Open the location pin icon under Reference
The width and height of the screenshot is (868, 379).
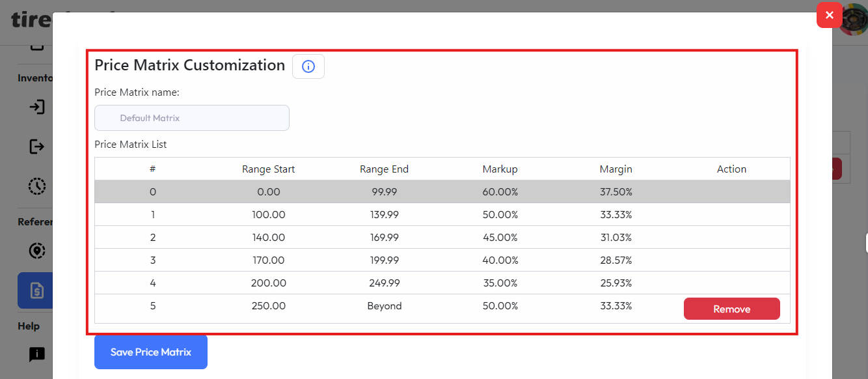point(37,251)
